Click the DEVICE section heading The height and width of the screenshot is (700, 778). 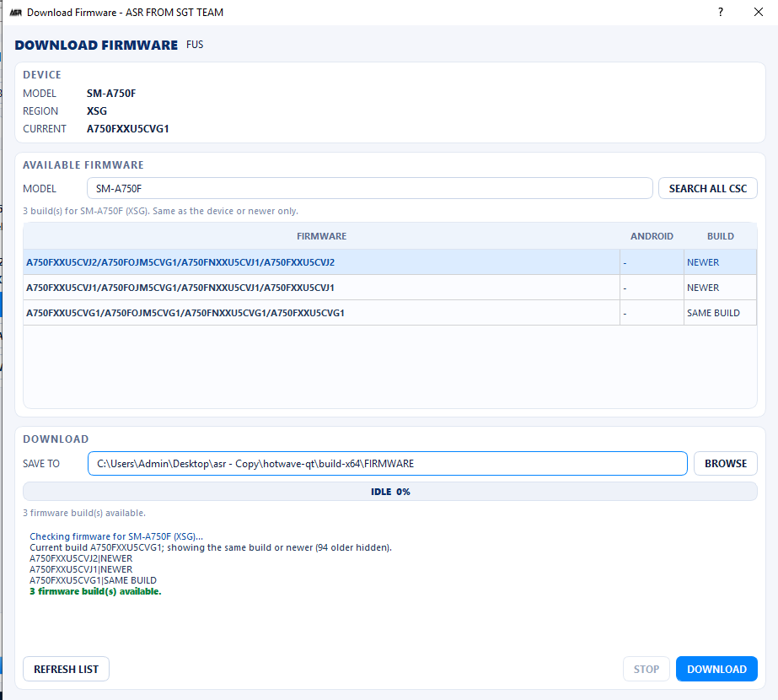tap(42, 74)
